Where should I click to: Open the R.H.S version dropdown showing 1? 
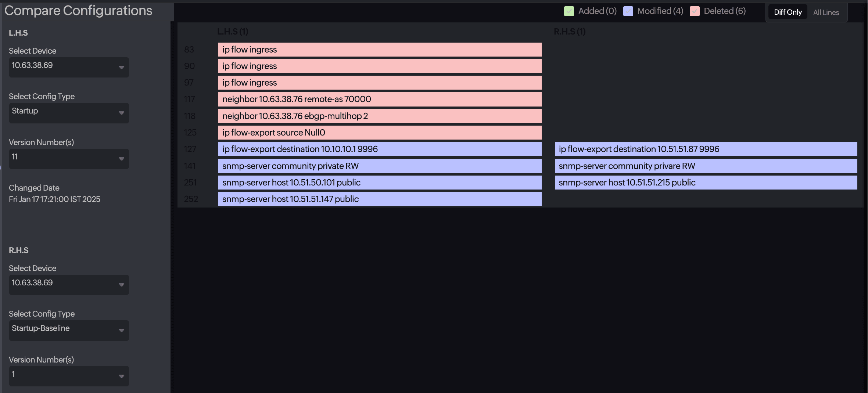(68, 376)
